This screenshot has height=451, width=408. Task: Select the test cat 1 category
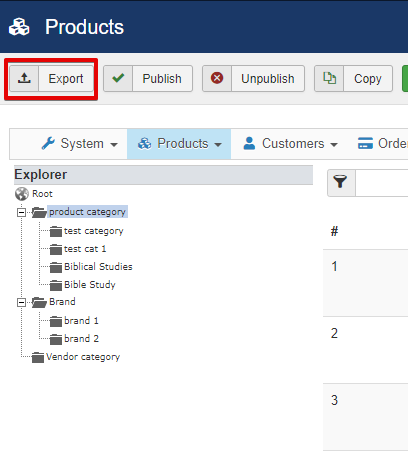[85, 249]
